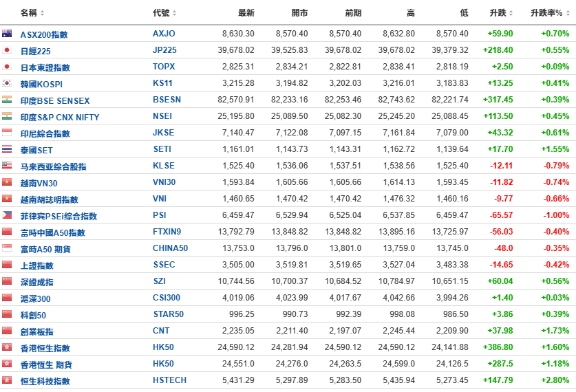Click the HSTECH ticker symbol
Image resolution: width=576 pixels, height=392 pixels.
pyautogui.click(x=169, y=380)
